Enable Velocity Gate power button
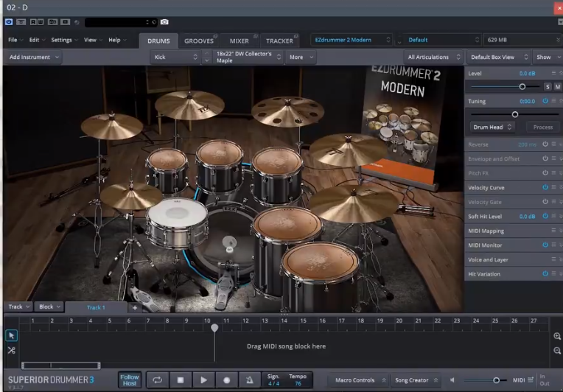The height and width of the screenshot is (392, 563). click(545, 202)
